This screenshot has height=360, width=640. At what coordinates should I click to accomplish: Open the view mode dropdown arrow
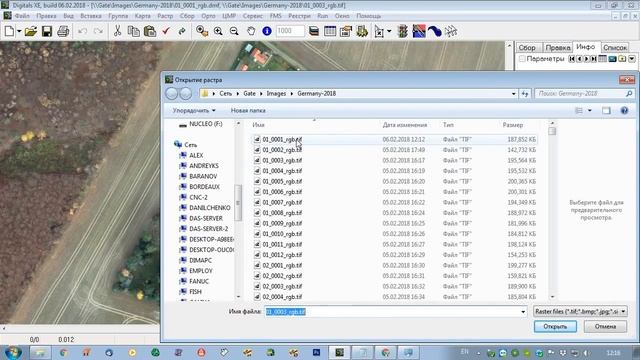point(589,111)
